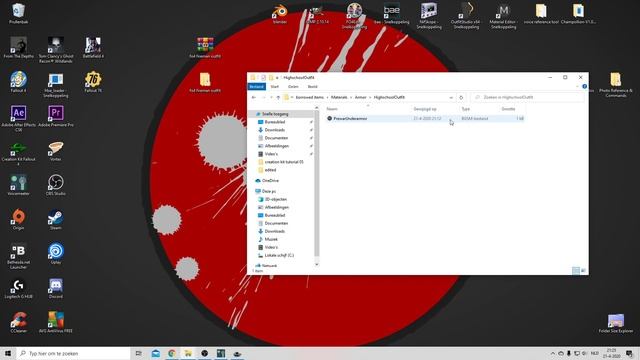Select the Voicemeeter desktop icon
640x360 pixels.
(x=18, y=185)
